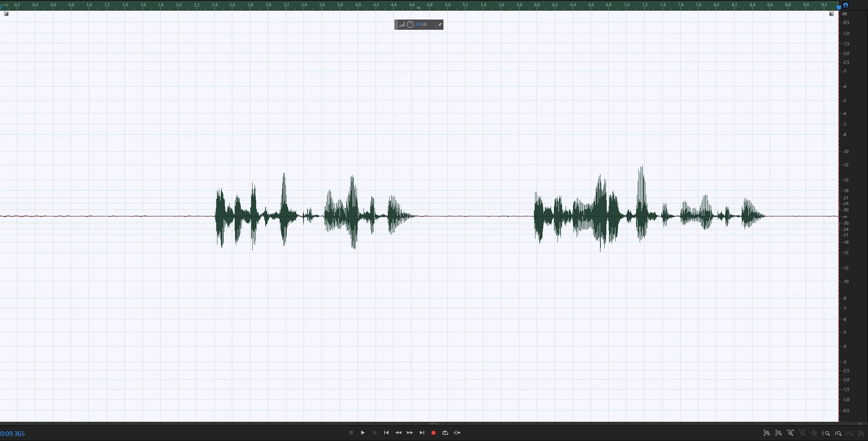Click the HUD volume adjust knob
The width and height of the screenshot is (868, 441).
point(410,25)
